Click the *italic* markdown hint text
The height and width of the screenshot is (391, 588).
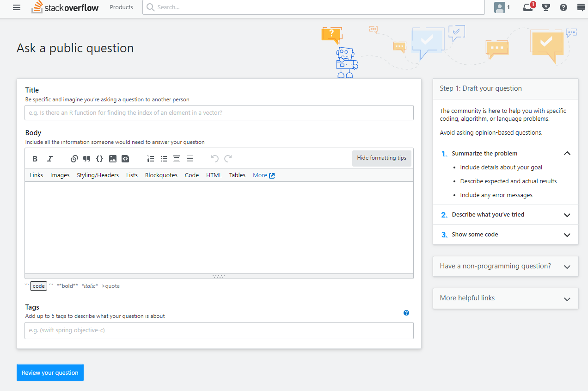(90, 286)
